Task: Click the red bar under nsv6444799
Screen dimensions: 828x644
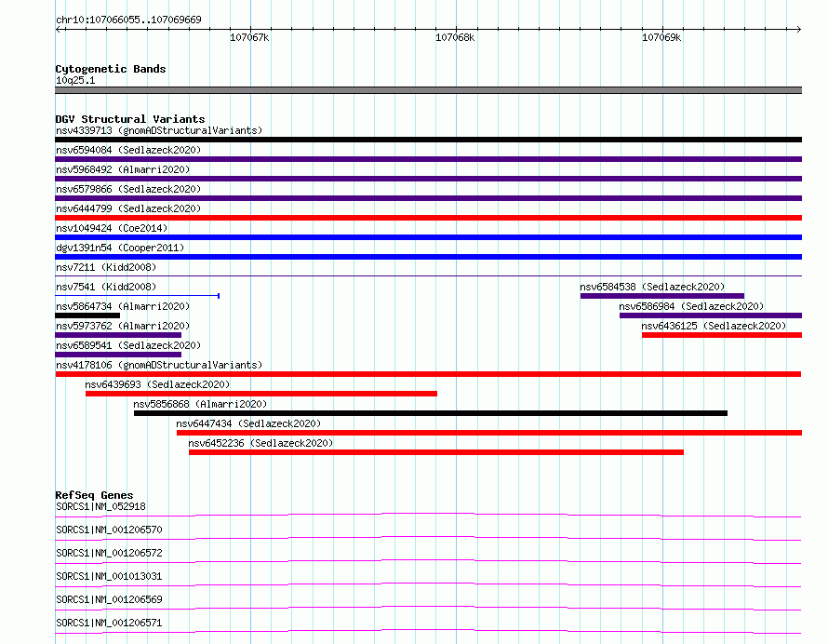Action: click(428, 218)
